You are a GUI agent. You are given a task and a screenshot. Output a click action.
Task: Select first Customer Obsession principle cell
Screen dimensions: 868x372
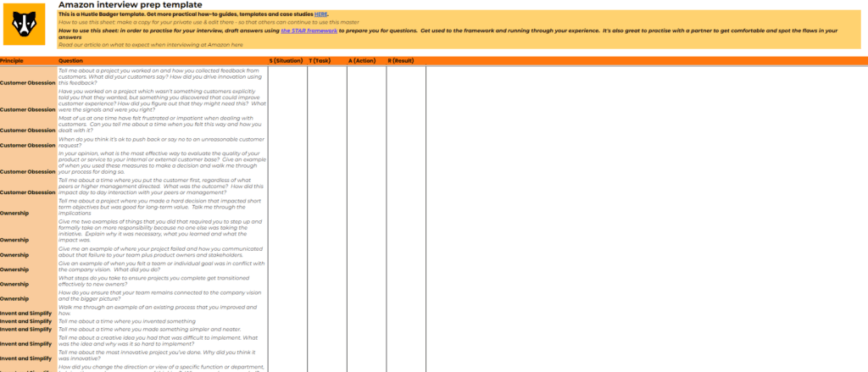point(28,83)
